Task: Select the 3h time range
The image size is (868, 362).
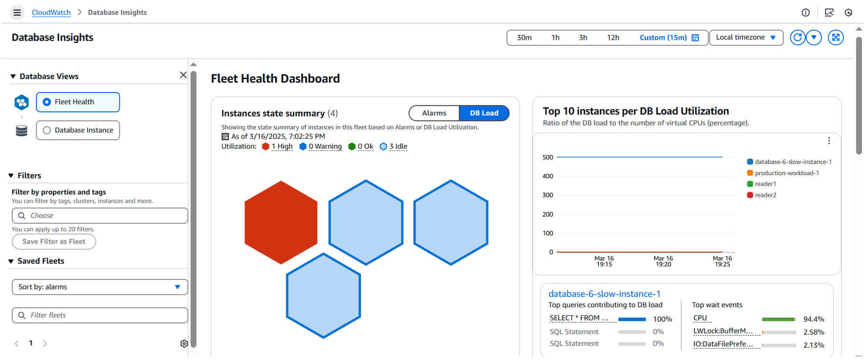Action: coord(583,38)
